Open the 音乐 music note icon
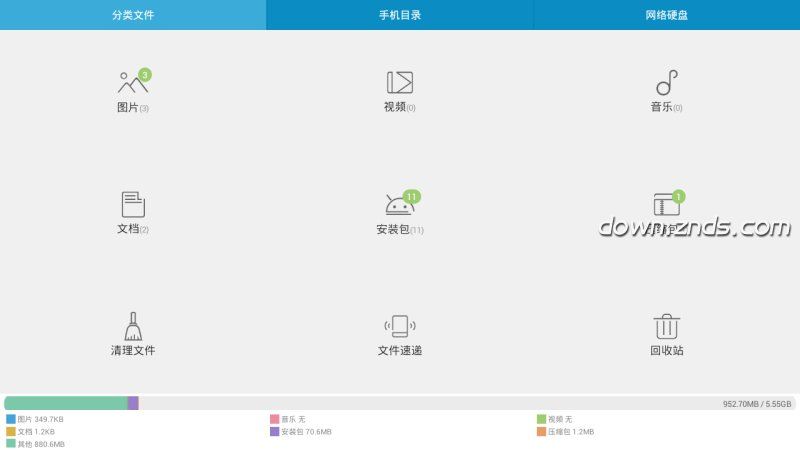 [666, 83]
